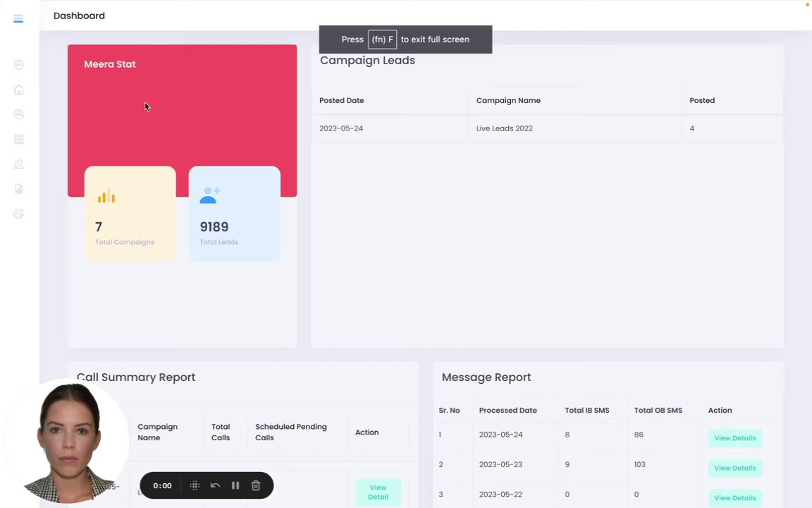This screenshot has width=812, height=508.
Task: Click the Scheduled Pending Calls header
Action: [x=291, y=432]
